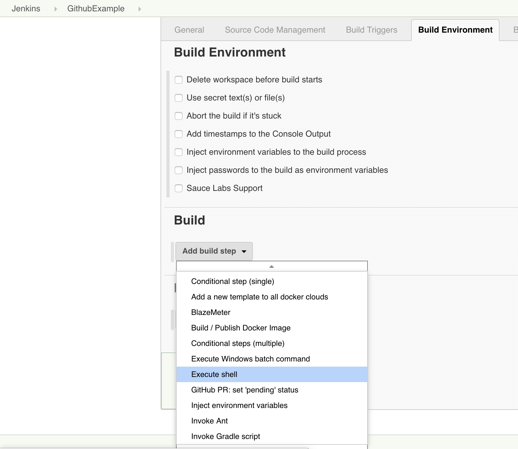Click the breadcrumb arrow after GithubExample

[x=139, y=9]
